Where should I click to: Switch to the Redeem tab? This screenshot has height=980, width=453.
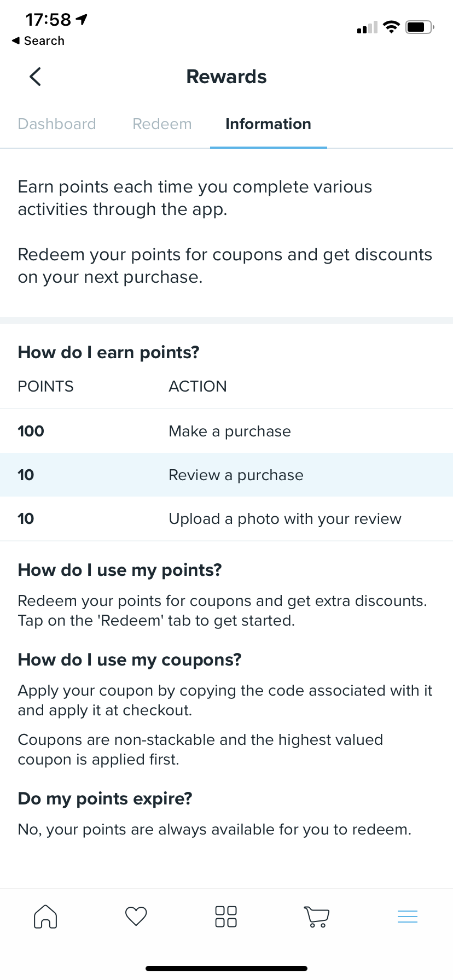click(162, 124)
